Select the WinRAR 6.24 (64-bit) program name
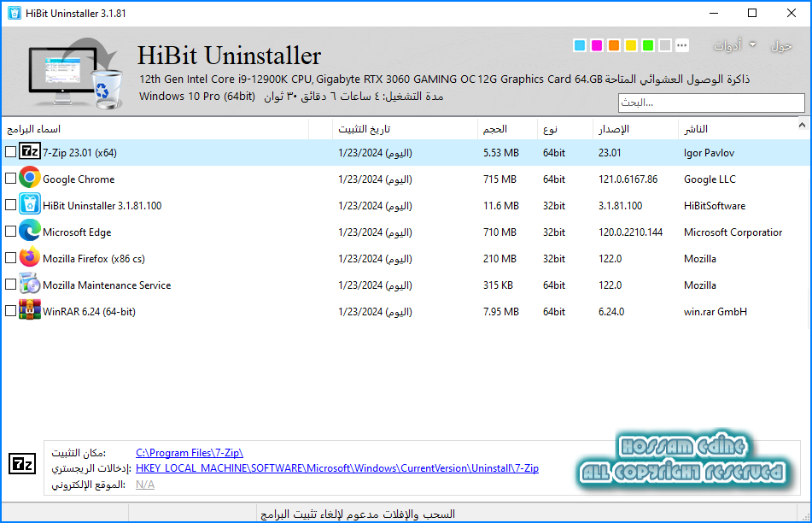The height and width of the screenshot is (523, 812). pyautogui.click(x=89, y=312)
